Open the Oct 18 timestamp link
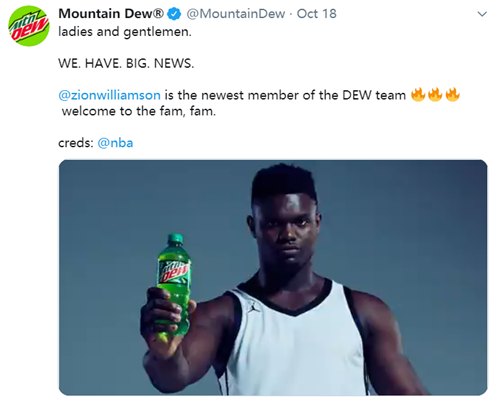This screenshot has width=500, height=400. point(317,14)
